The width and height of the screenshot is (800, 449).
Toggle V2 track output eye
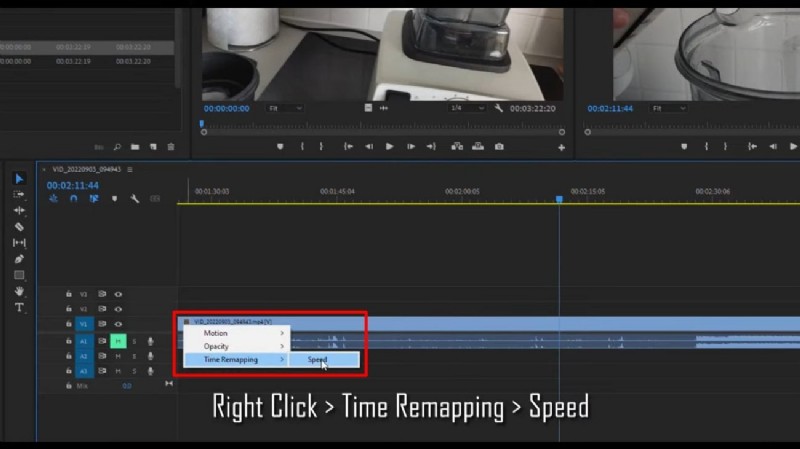tap(118, 309)
